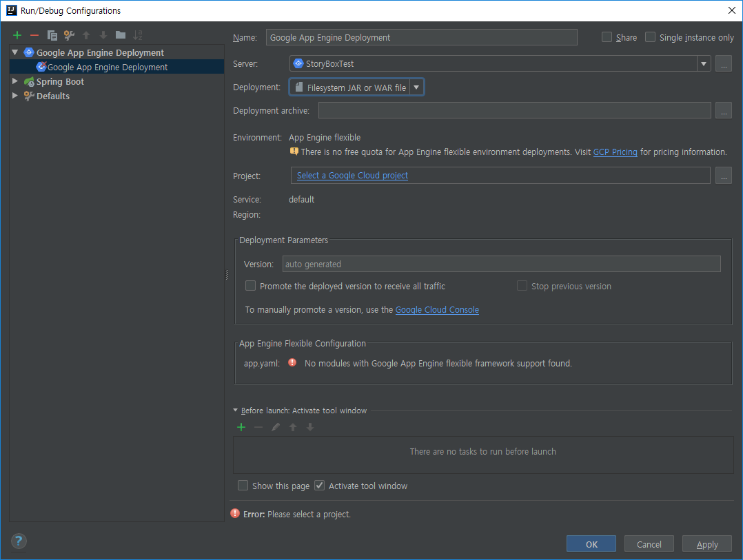Remove the selected configuration using the red minus

click(34, 35)
